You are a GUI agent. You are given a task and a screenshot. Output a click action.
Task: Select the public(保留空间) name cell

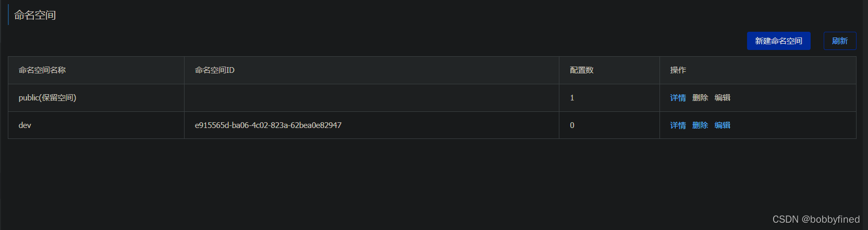tap(96, 98)
